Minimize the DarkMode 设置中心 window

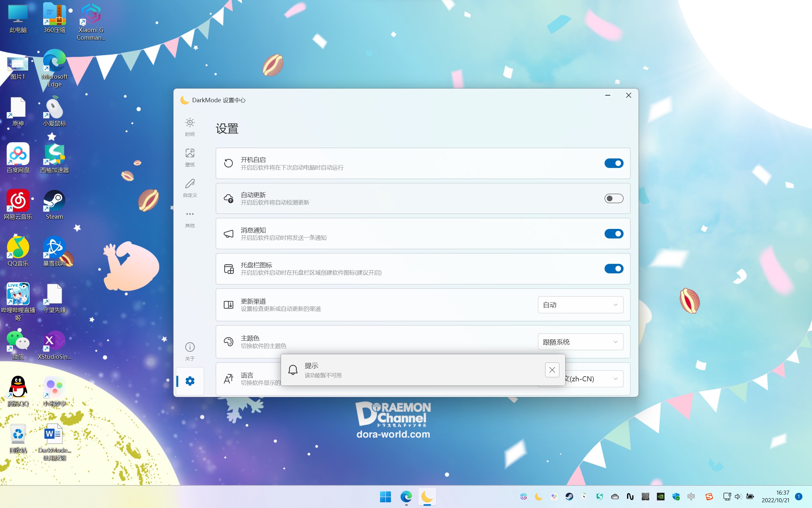click(607, 96)
